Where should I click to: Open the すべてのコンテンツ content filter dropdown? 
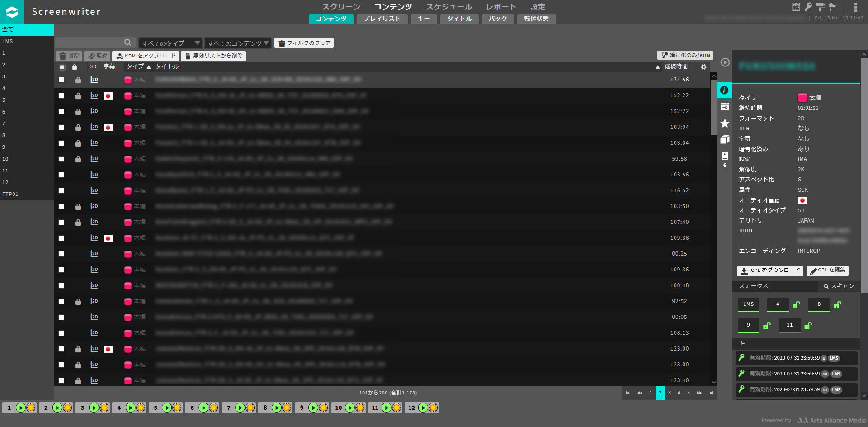[x=238, y=43]
